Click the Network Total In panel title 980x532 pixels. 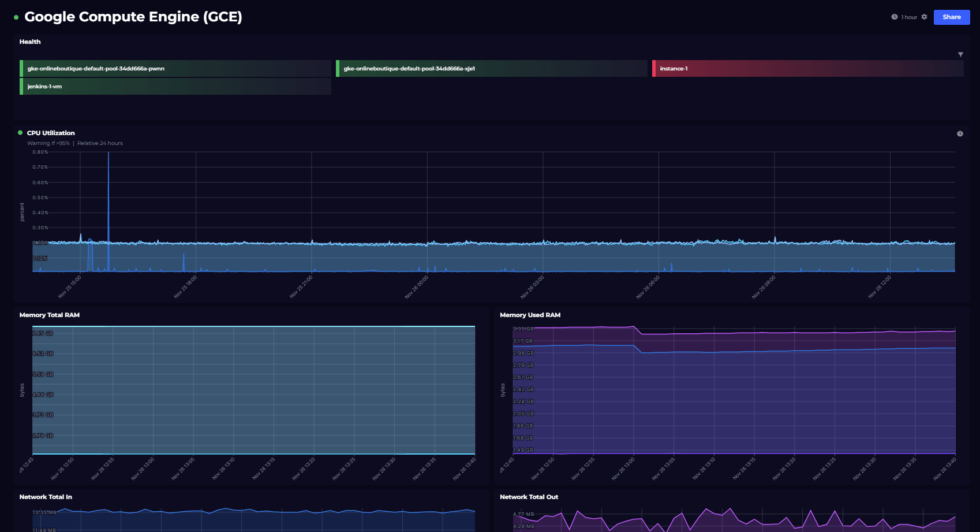[x=46, y=497]
